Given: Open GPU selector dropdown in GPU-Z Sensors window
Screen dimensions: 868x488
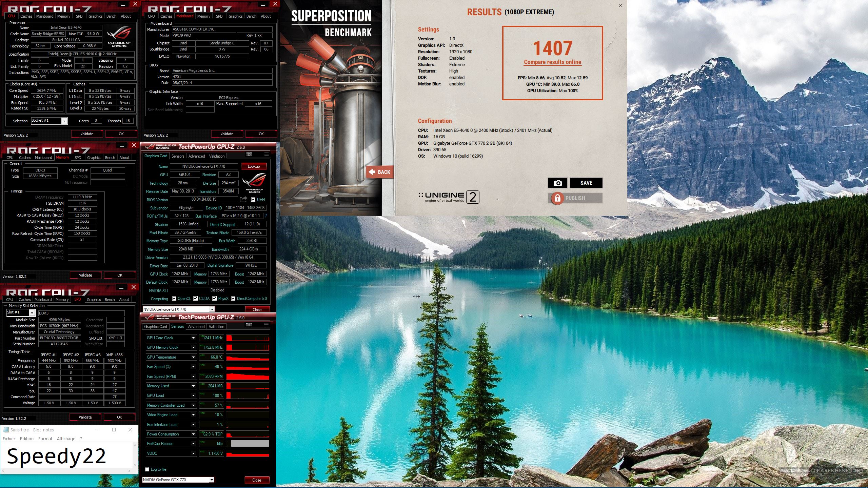Looking at the screenshot, I should pos(212,480).
